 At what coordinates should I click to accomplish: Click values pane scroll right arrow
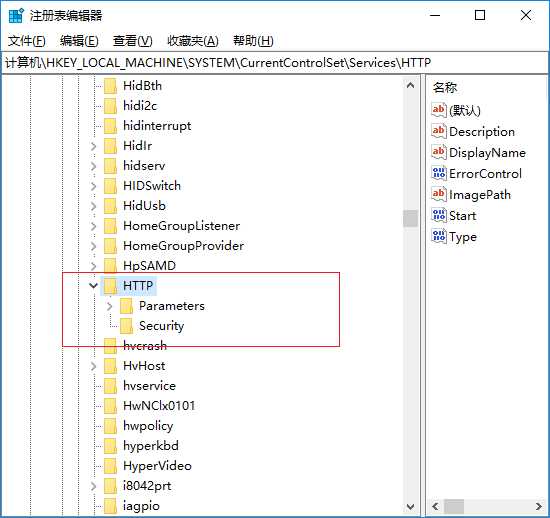539,506
